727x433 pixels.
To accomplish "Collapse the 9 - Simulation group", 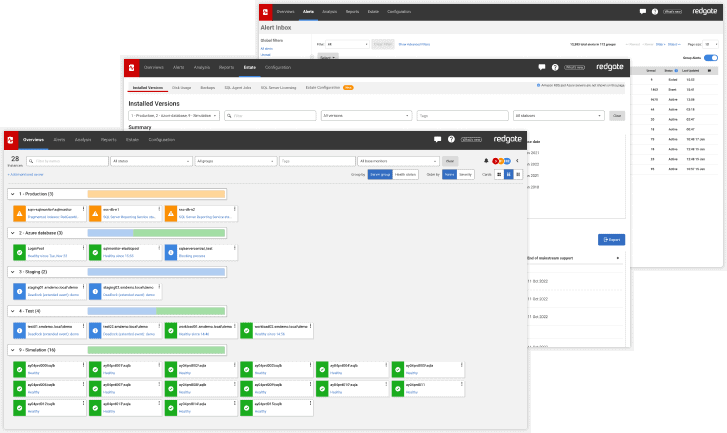I will 13,350.
